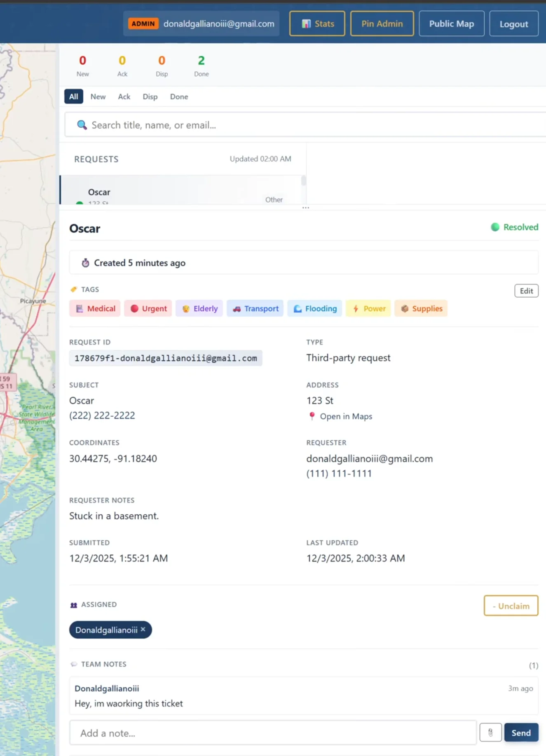Click the map pin icon beside Open in Maps
The width and height of the screenshot is (546, 756).
point(312,416)
